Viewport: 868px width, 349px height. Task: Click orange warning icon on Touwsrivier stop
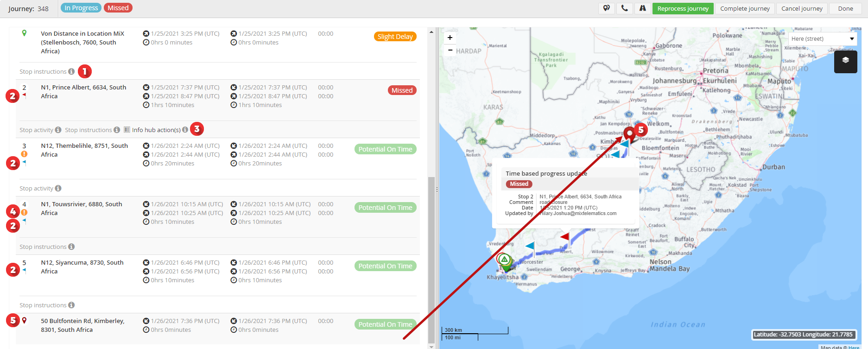[x=24, y=212]
